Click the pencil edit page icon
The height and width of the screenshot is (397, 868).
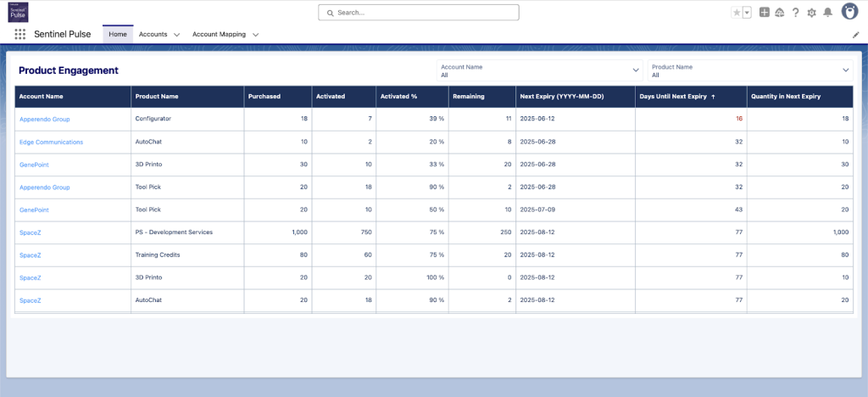pyautogui.click(x=855, y=35)
